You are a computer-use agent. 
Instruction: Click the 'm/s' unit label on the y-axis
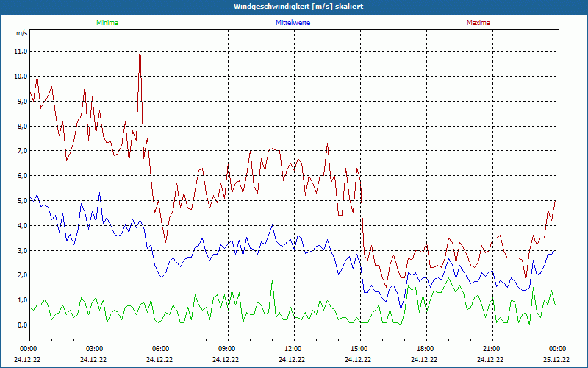click(22, 33)
